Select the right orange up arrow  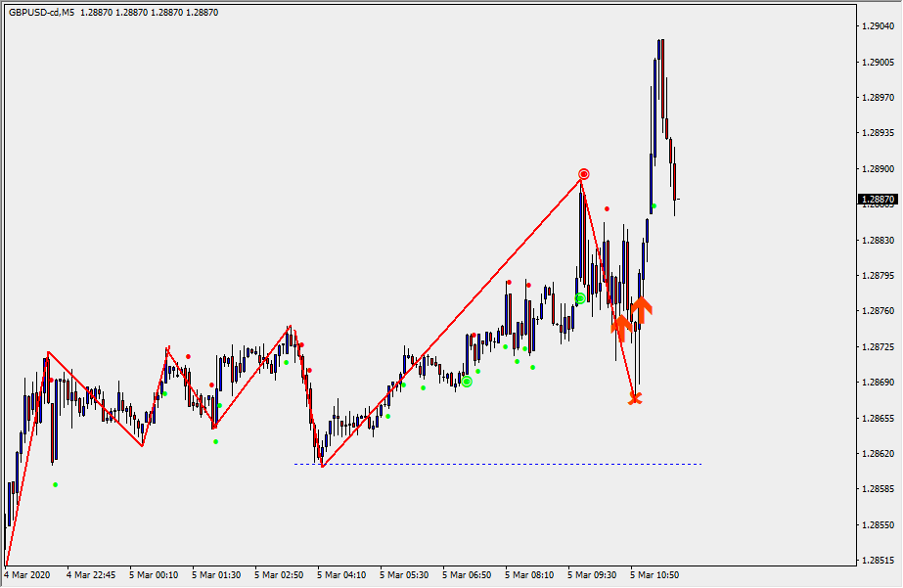coord(641,309)
